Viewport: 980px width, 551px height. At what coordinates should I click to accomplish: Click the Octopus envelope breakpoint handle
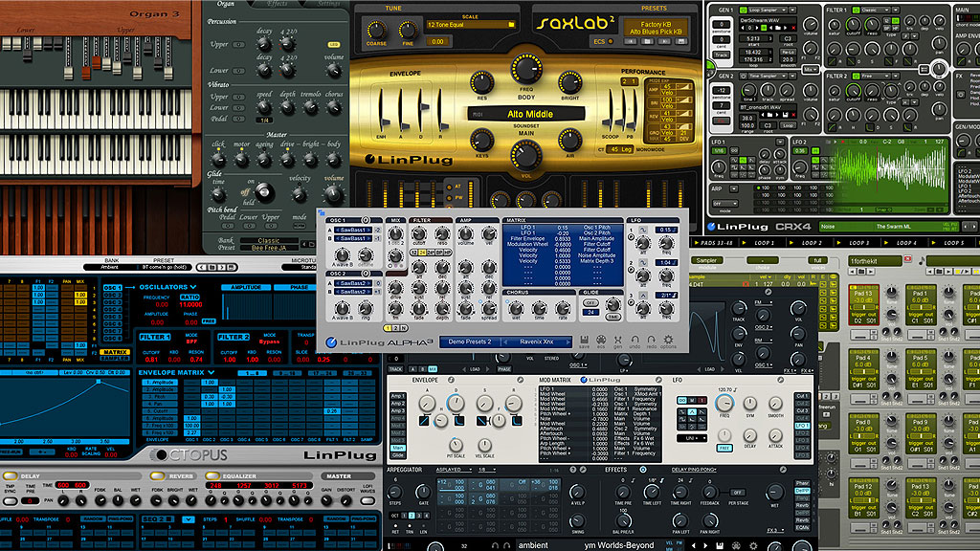coord(98,381)
